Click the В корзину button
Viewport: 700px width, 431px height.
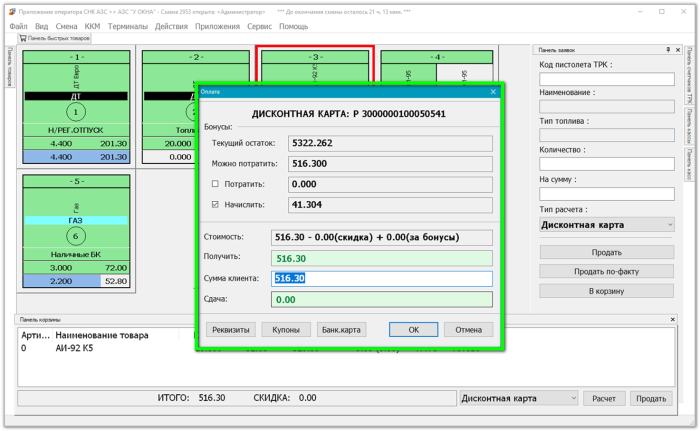click(607, 291)
